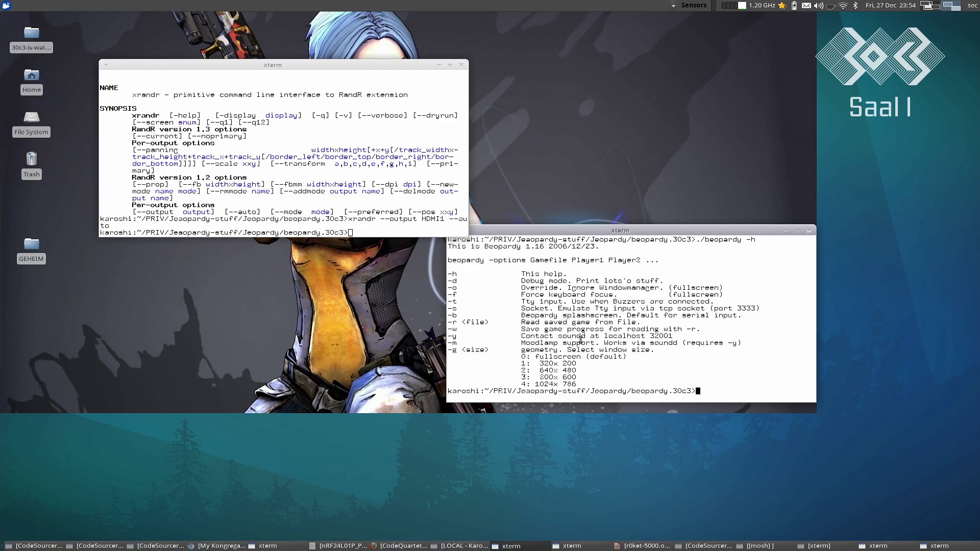
Task: Switch to LOCAL - Karo... taskbar item
Action: [x=459, y=546]
